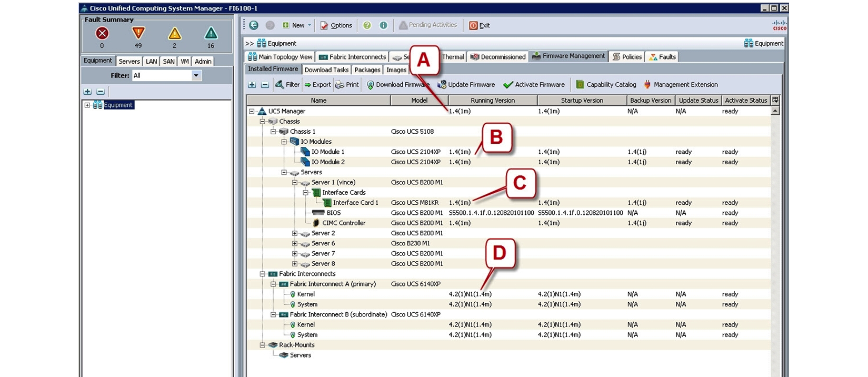Image resolution: width=868 pixels, height=377 pixels.
Task: Click Pending Activities
Action: point(427,25)
